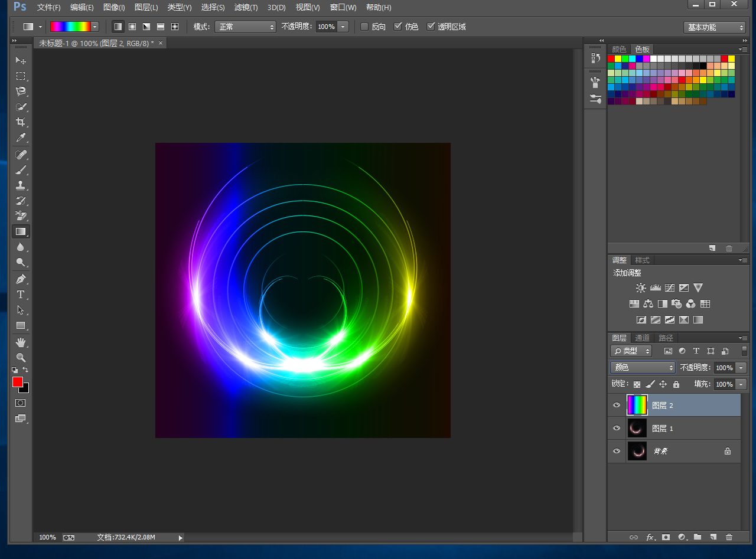The image size is (756, 559).
Task: Choose the diamond gradient style
Action: point(175,27)
